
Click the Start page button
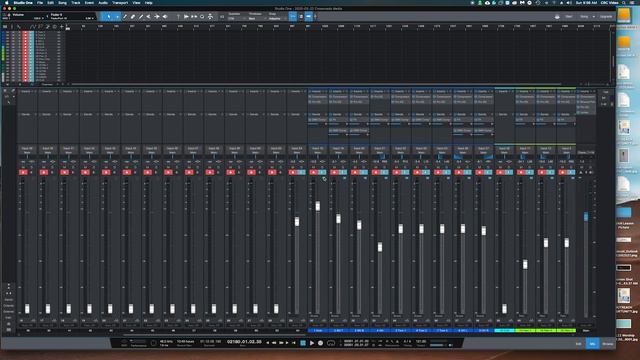point(569,17)
